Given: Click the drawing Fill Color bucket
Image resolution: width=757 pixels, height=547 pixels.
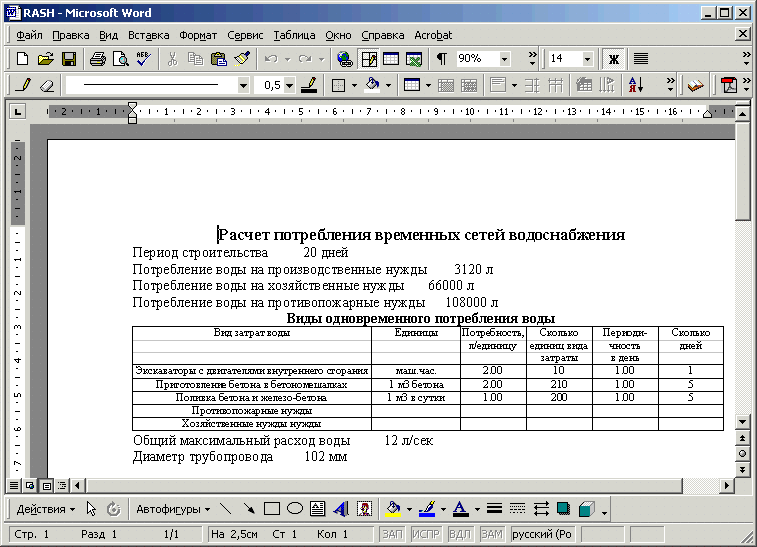Looking at the screenshot, I should pos(393,509).
